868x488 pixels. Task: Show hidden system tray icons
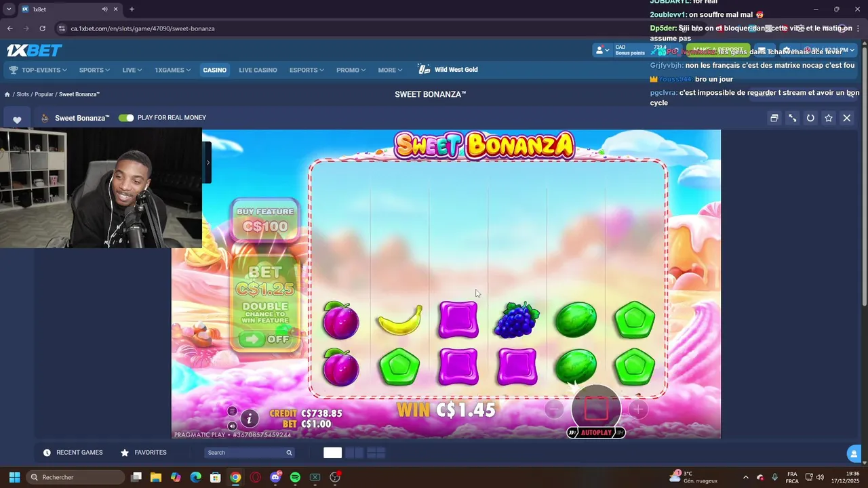tap(746, 477)
